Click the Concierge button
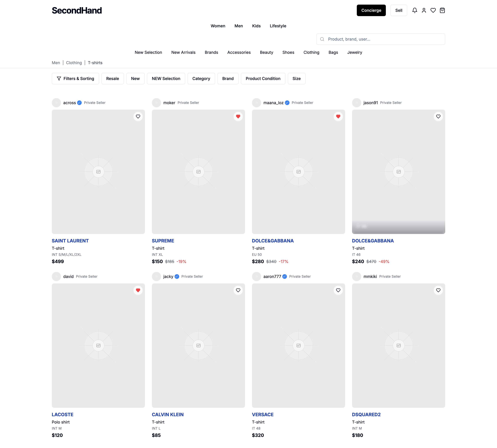The height and width of the screenshot is (448, 497). pyautogui.click(x=371, y=10)
